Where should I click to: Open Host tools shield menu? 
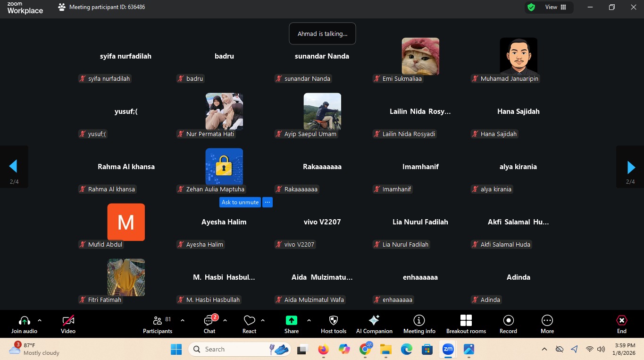click(x=334, y=324)
